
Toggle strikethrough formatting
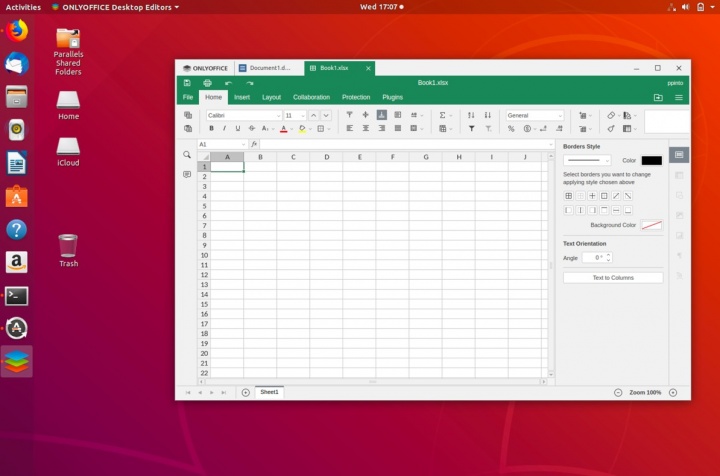coord(252,129)
